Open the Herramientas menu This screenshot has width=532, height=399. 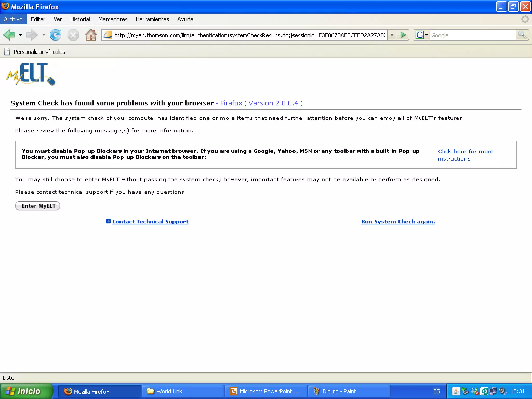(152, 19)
